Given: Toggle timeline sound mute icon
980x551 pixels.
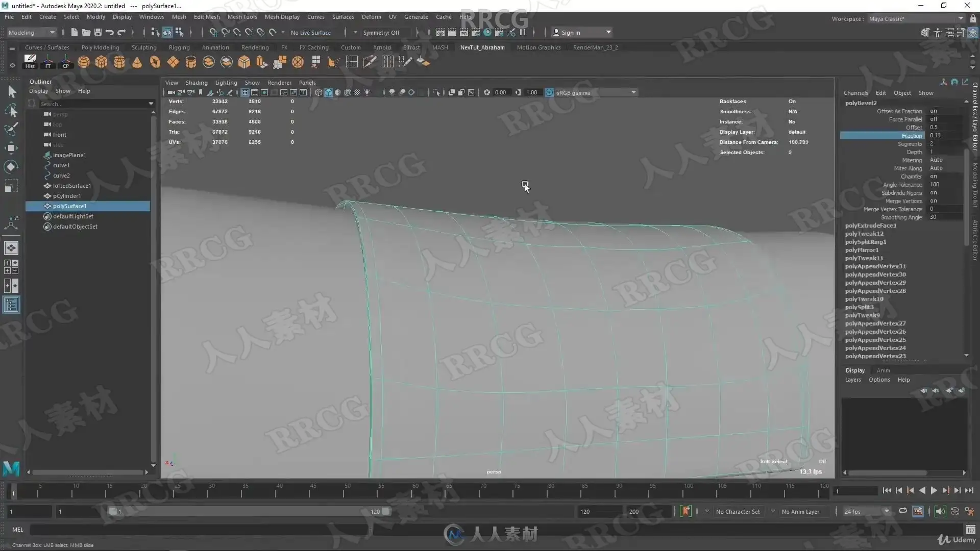Looking at the screenshot, I should coord(940,511).
